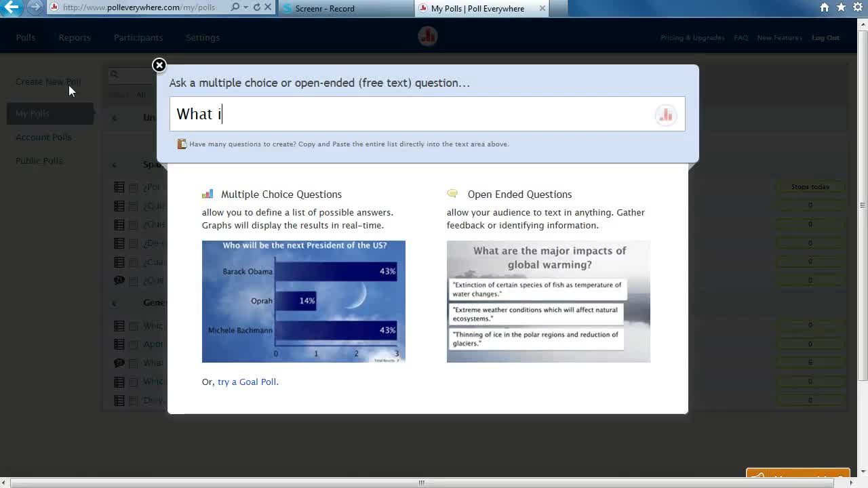Viewport: 868px width, 488px height.
Task: Click the scrollbar down arrow
Action: click(x=863, y=471)
